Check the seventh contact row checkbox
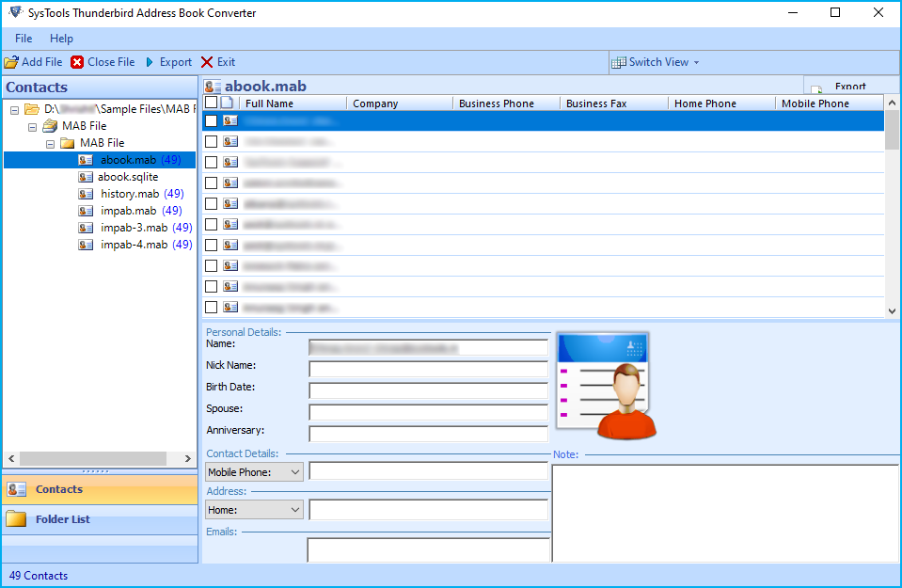 pyautogui.click(x=211, y=246)
